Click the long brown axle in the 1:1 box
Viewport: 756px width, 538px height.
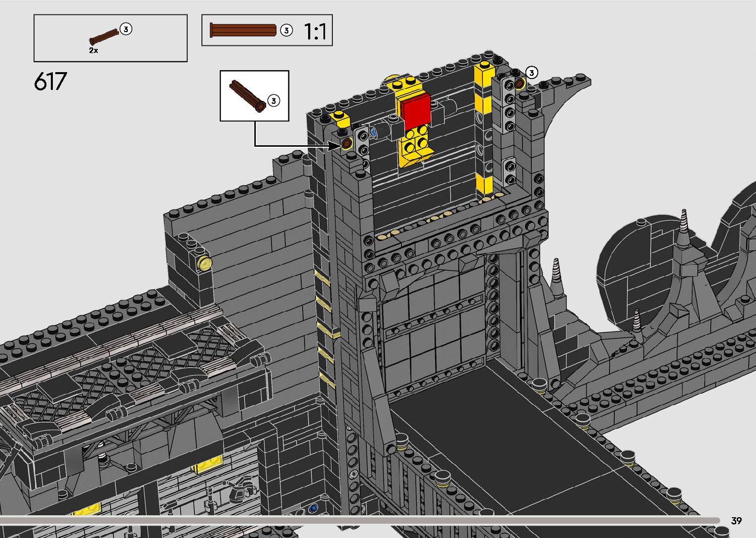click(243, 30)
